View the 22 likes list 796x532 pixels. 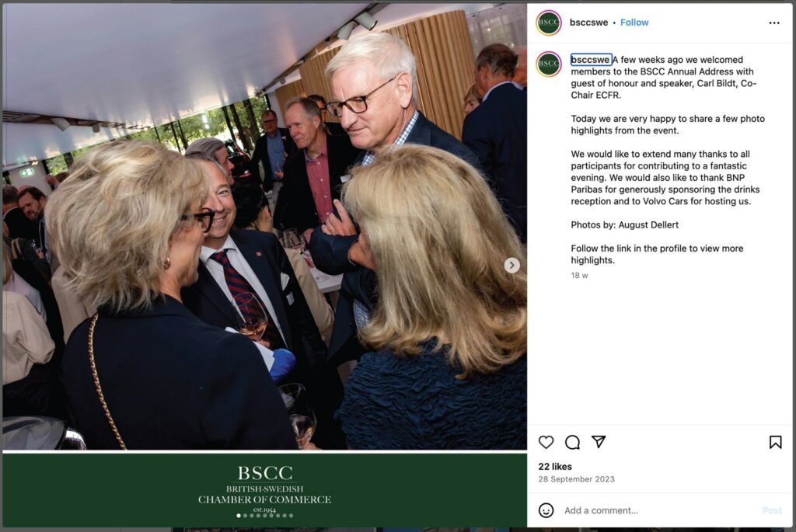pos(555,467)
